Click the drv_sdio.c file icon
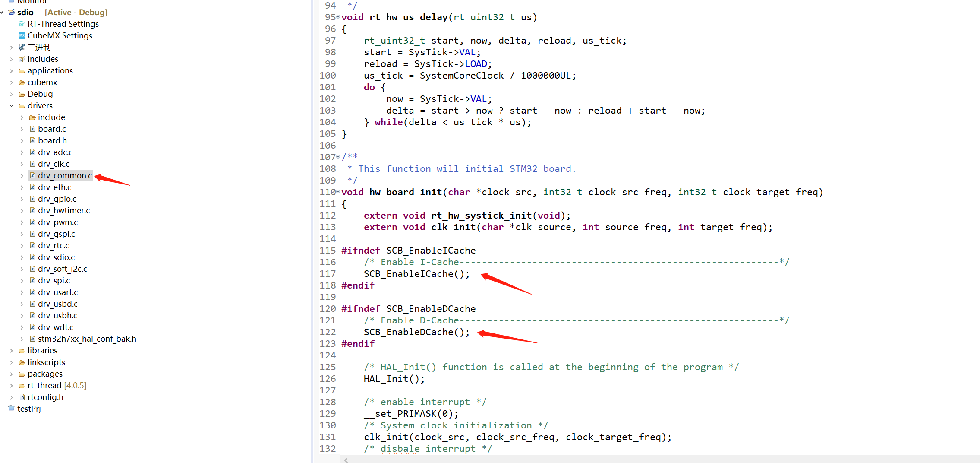Screen dimensions: 980x463 pos(32,257)
